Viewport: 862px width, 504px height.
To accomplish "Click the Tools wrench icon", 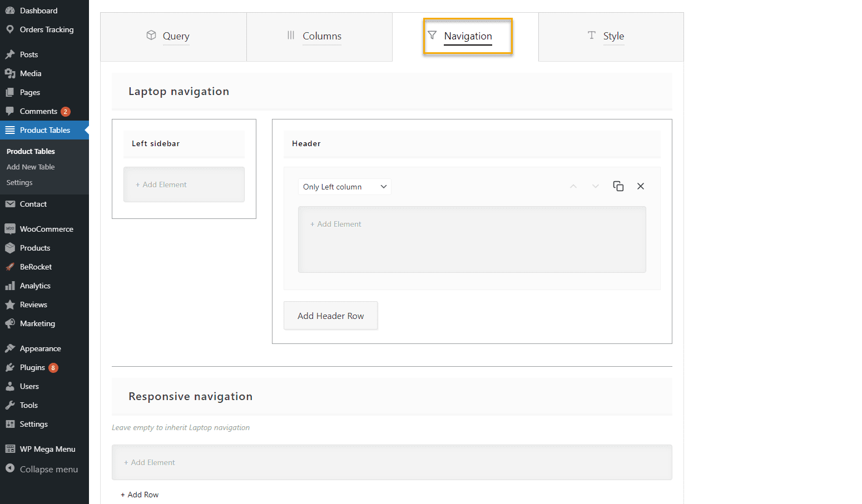I will tap(10, 405).
